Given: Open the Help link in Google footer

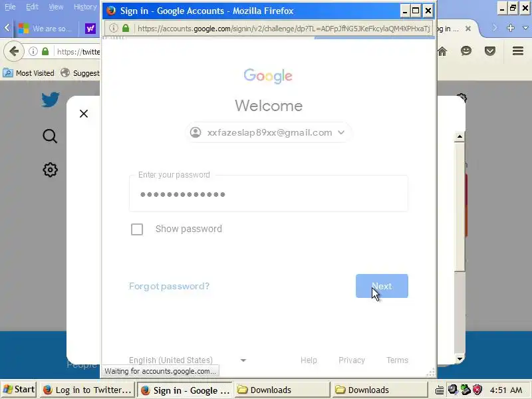Looking at the screenshot, I should pyautogui.click(x=309, y=360).
